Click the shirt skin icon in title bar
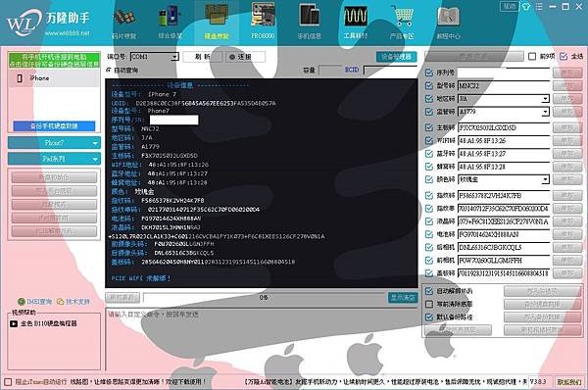 [526, 7]
